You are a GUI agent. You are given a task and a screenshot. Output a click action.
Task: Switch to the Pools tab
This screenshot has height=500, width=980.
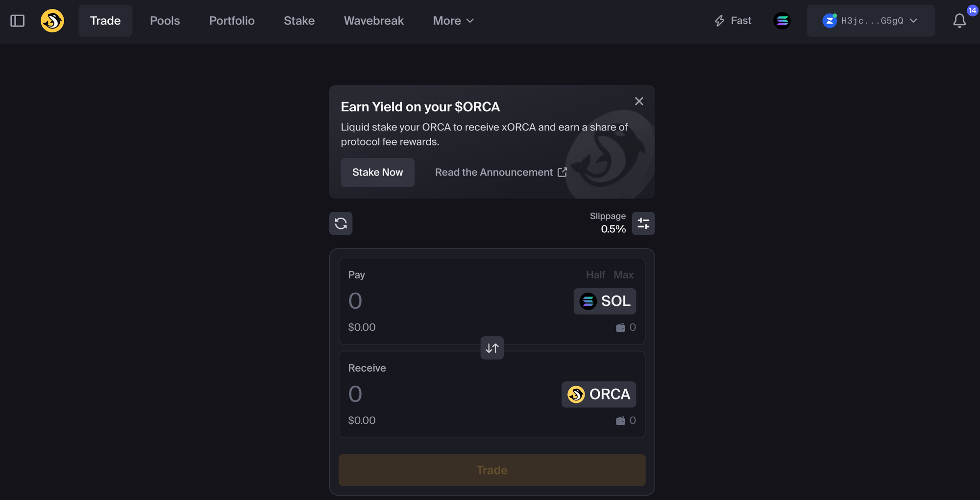pyautogui.click(x=165, y=21)
